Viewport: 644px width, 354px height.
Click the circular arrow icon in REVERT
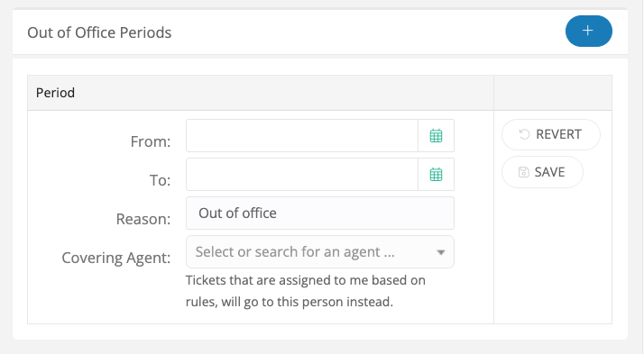(x=524, y=134)
